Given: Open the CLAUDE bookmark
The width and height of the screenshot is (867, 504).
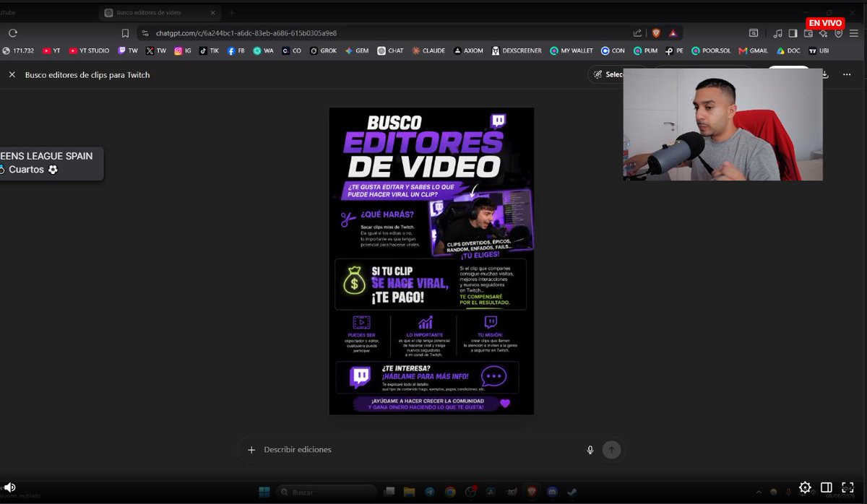Looking at the screenshot, I should tap(428, 51).
